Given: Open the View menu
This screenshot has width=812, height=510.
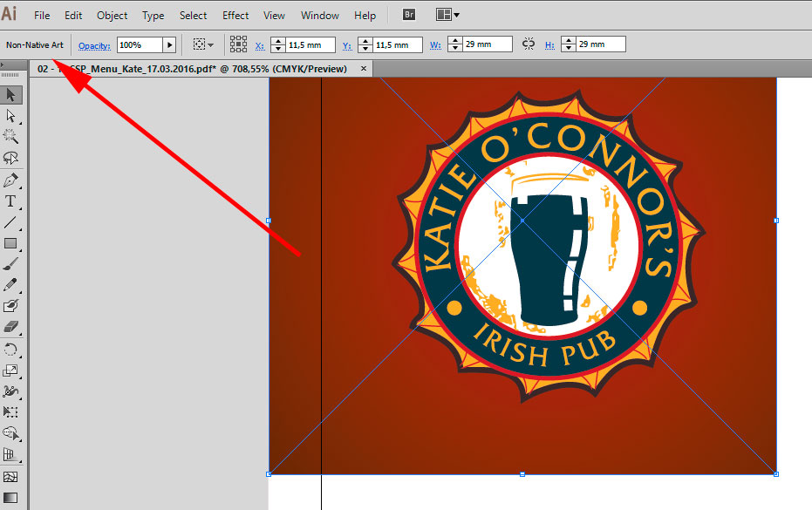Looking at the screenshot, I should coord(274,16).
